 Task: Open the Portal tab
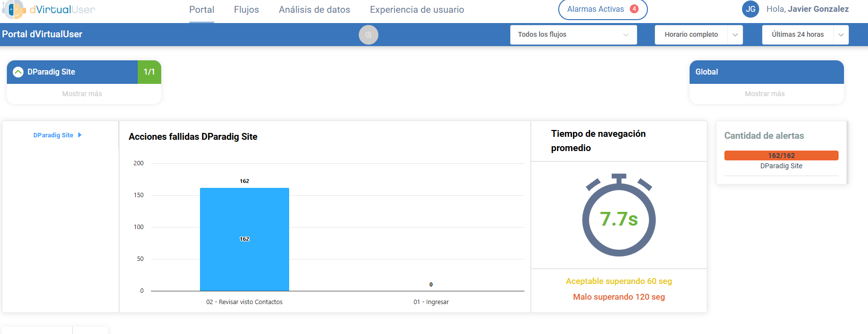coord(201,10)
